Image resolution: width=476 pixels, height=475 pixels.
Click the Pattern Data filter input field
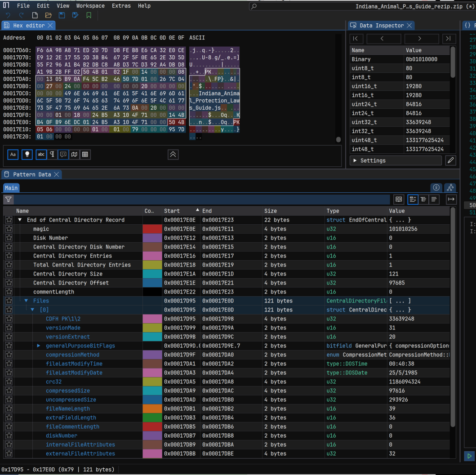[x=202, y=199]
